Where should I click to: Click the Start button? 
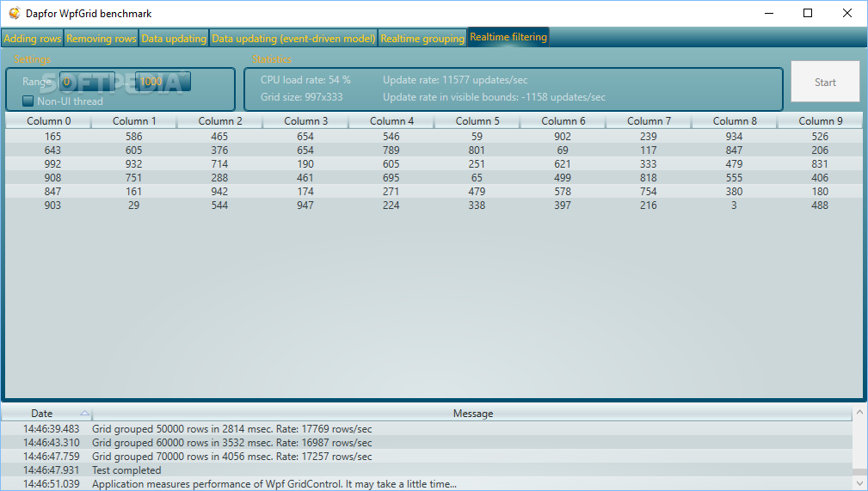coord(825,82)
